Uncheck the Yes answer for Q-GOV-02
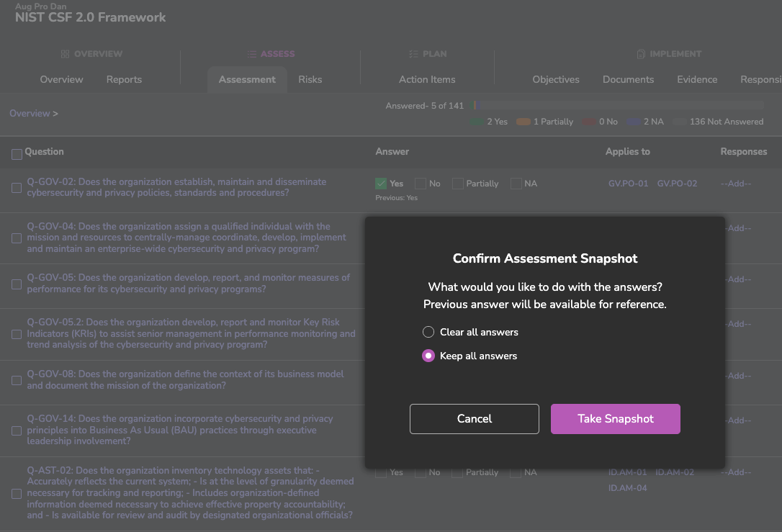This screenshot has height=532, width=782. tap(382, 184)
